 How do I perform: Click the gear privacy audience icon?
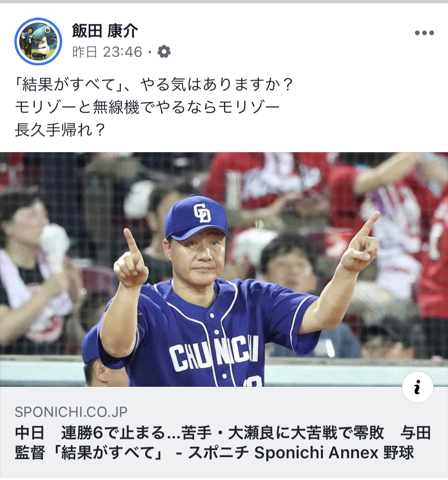tap(164, 52)
